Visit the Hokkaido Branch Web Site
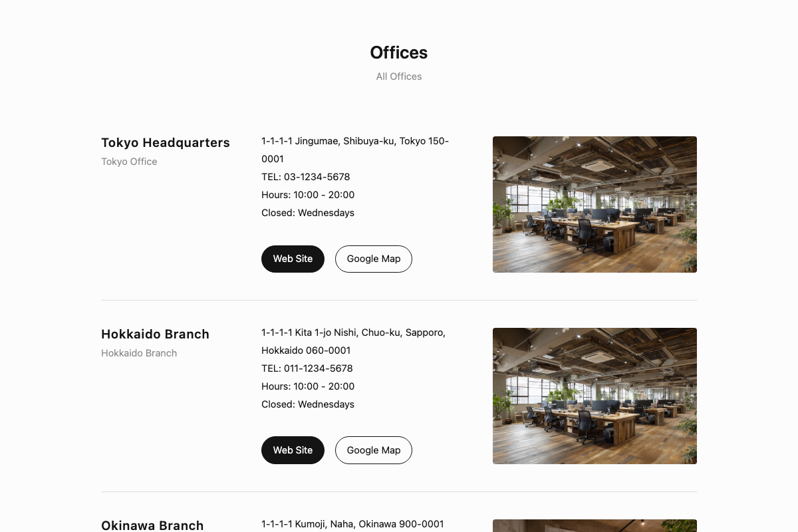 (x=293, y=450)
